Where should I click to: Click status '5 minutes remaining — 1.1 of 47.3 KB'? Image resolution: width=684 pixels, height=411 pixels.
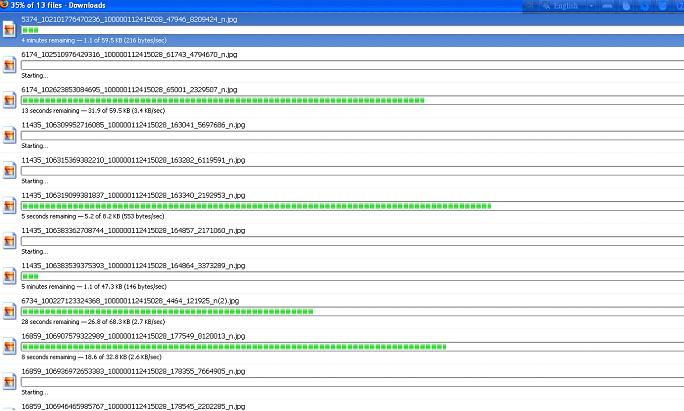[94, 287]
